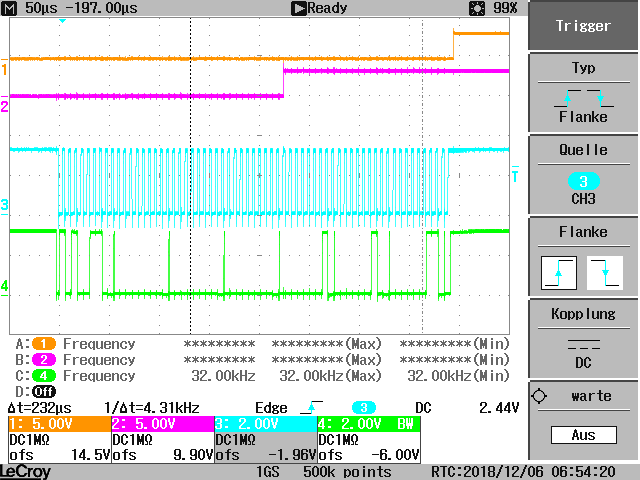The width and height of the screenshot is (640, 480).
Task: Click the -197.00µs delay value
Action: [102, 8]
